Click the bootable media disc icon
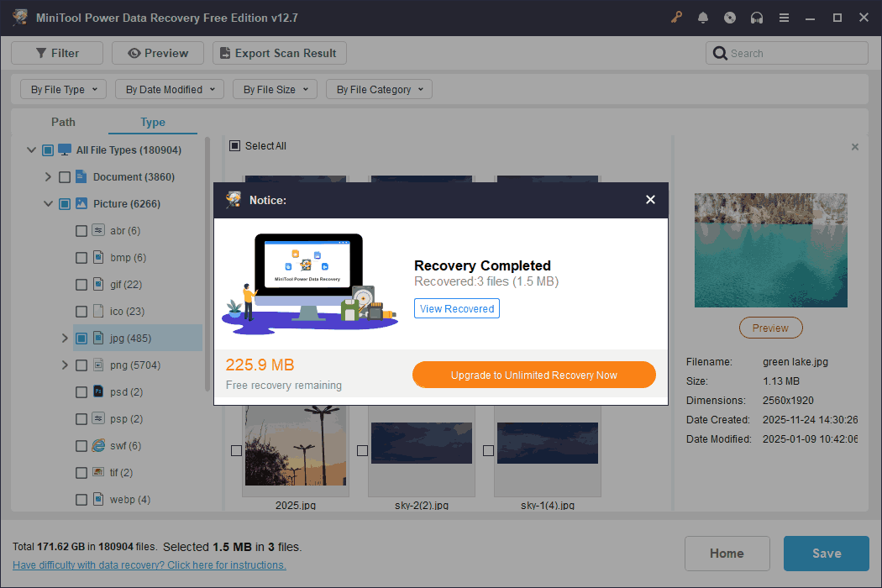This screenshot has width=882, height=588. click(730, 18)
